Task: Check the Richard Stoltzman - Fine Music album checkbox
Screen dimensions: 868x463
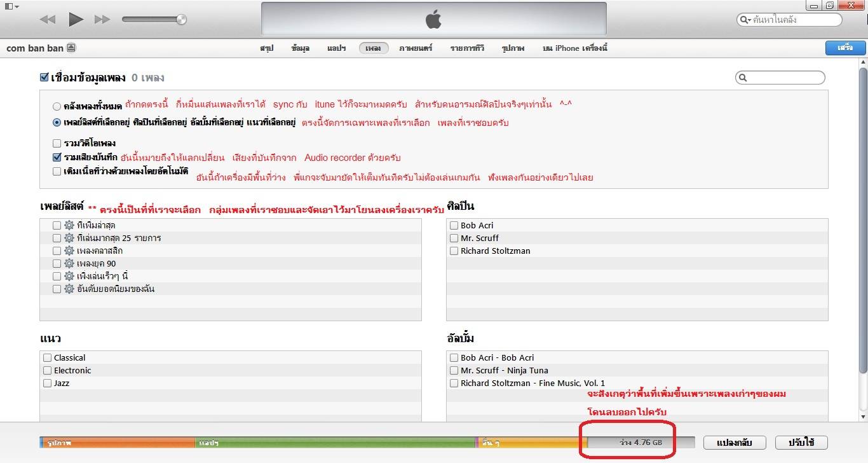Action: coord(454,383)
